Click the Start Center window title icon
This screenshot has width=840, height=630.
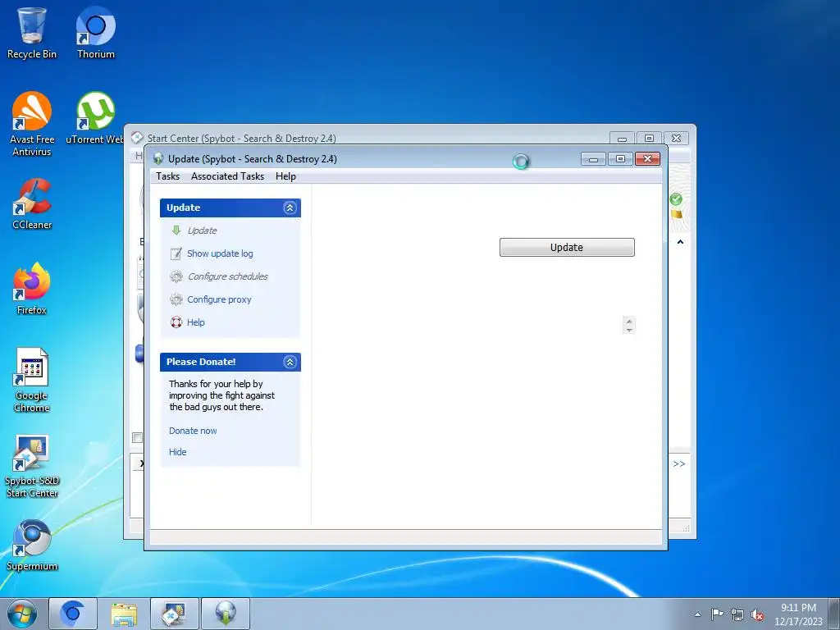pos(137,138)
